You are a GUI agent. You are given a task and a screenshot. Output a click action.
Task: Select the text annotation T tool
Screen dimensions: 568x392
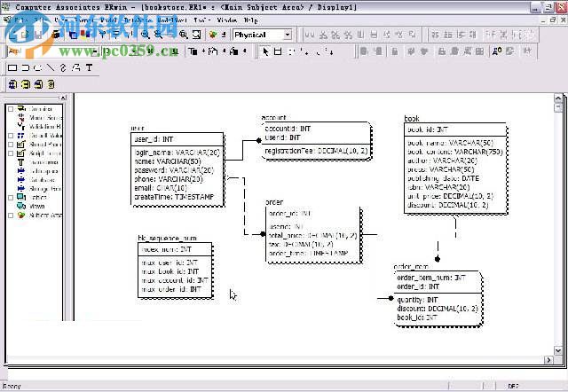pyautogui.click(x=89, y=67)
